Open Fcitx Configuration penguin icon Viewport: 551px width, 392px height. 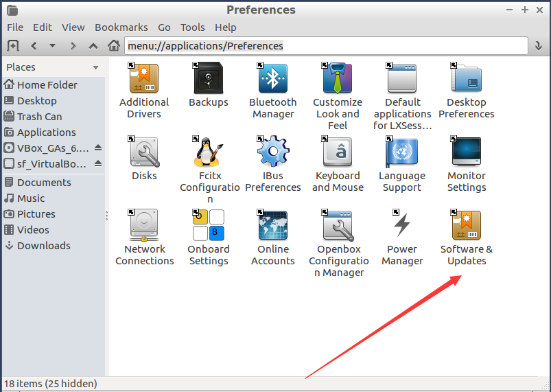pos(209,152)
